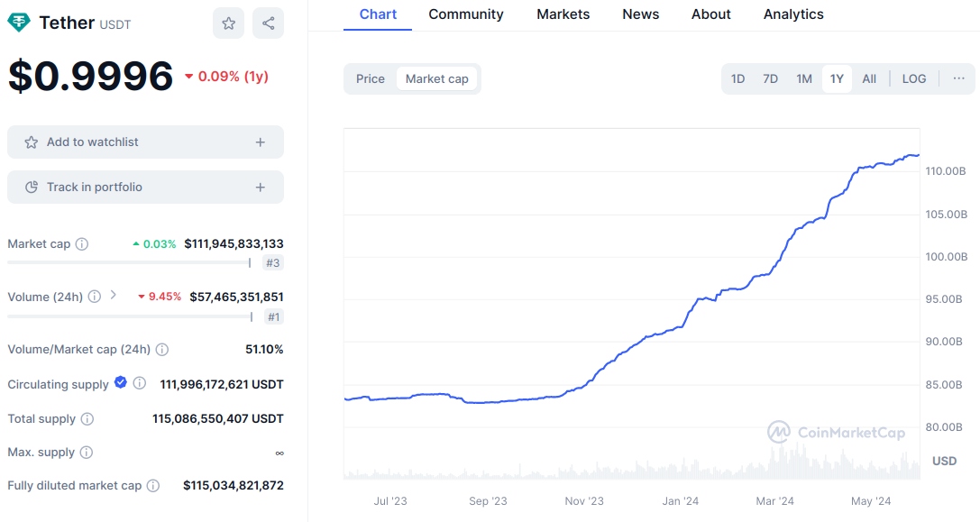Click the 51.10% volume ratio value
The image size is (980, 522).
coord(264,350)
